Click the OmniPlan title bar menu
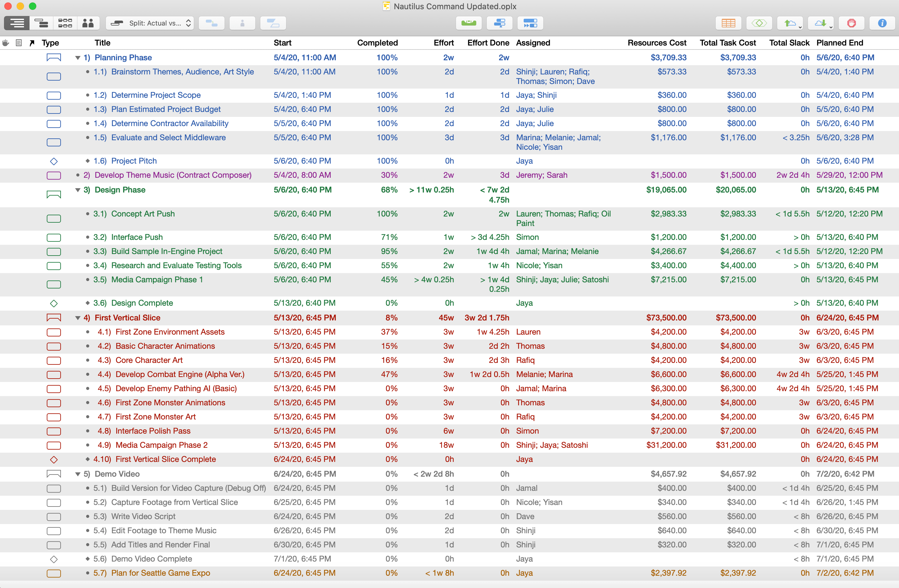 pyautogui.click(x=449, y=7)
